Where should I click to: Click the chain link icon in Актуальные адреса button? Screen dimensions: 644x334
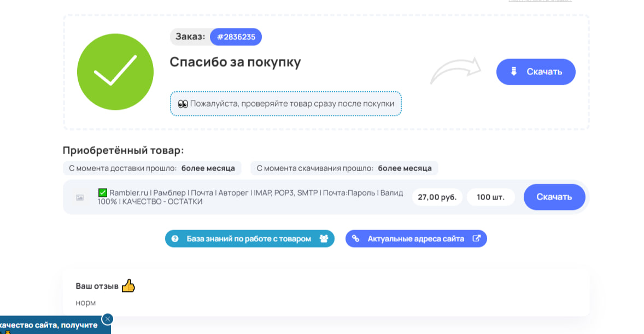[356, 239]
